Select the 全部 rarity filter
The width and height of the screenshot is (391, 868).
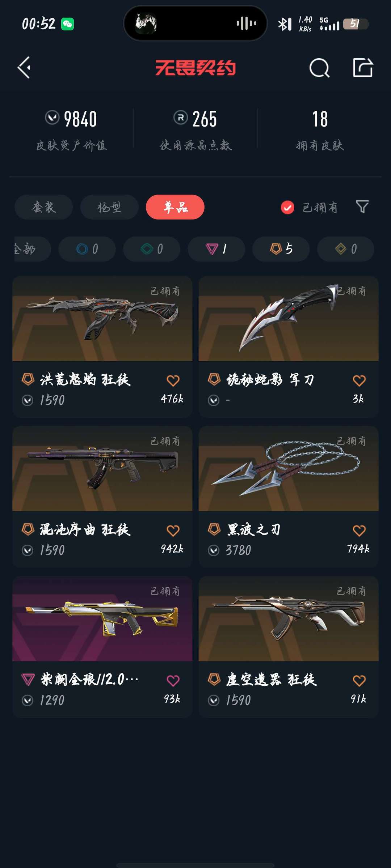coord(32,249)
